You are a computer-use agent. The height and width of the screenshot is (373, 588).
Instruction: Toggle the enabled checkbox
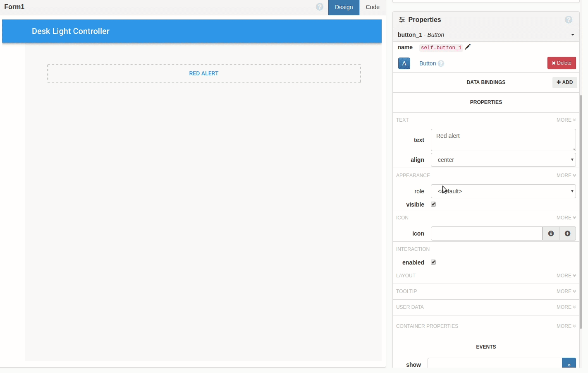point(433,262)
